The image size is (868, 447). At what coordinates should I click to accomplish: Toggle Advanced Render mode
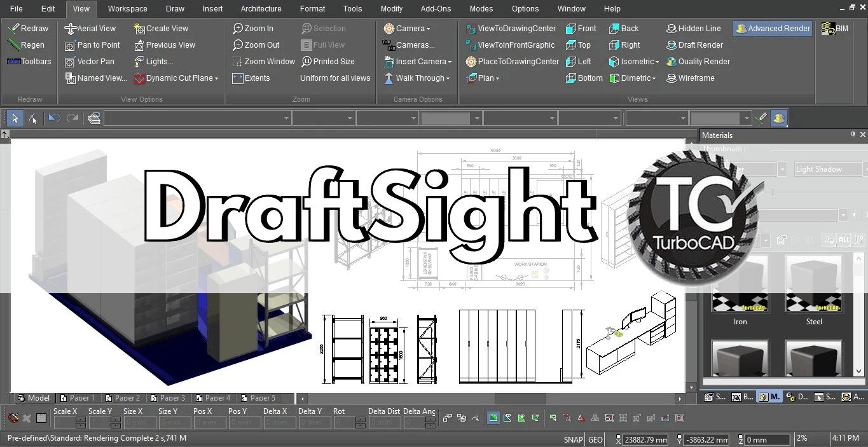[x=772, y=29]
